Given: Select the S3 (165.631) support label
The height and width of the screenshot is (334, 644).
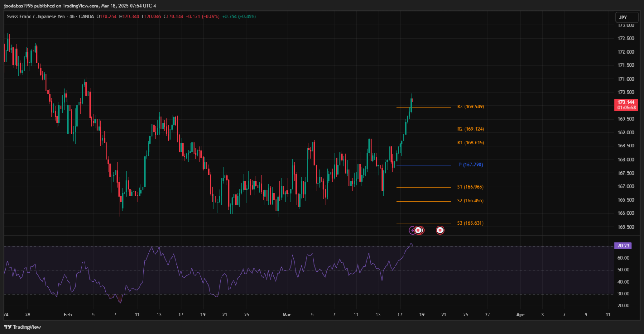Looking at the screenshot, I should click(x=470, y=223).
